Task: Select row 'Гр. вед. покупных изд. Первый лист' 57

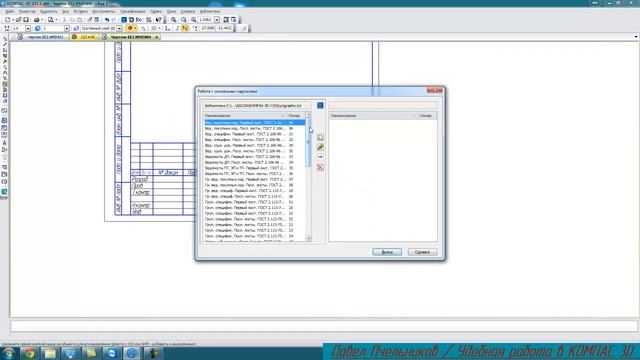Action: [254, 180]
